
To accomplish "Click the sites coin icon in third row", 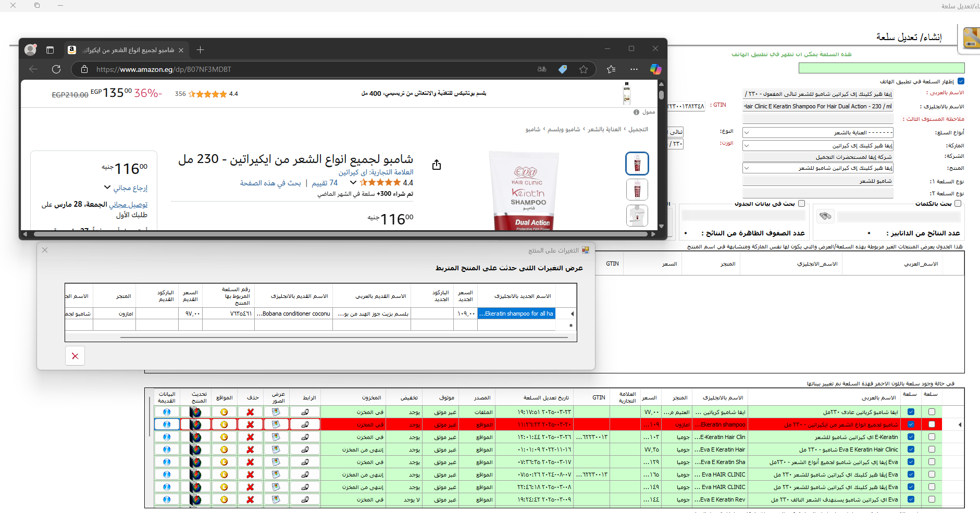I will click(224, 437).
